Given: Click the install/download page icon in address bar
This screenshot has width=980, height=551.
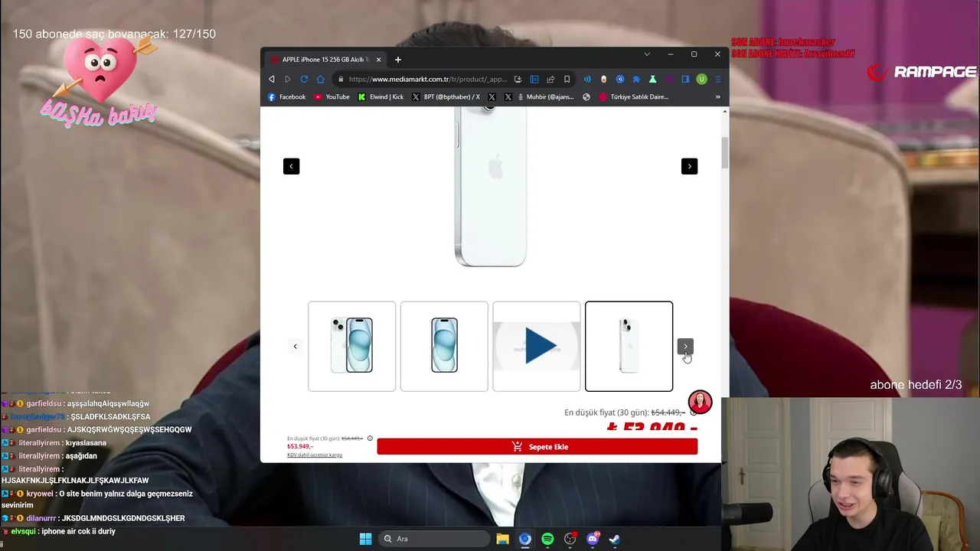Looking at the screenshot, I should 518,79.
